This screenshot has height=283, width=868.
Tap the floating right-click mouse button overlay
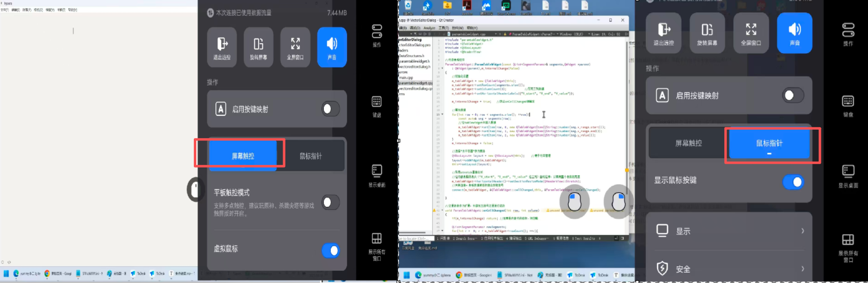618,200
